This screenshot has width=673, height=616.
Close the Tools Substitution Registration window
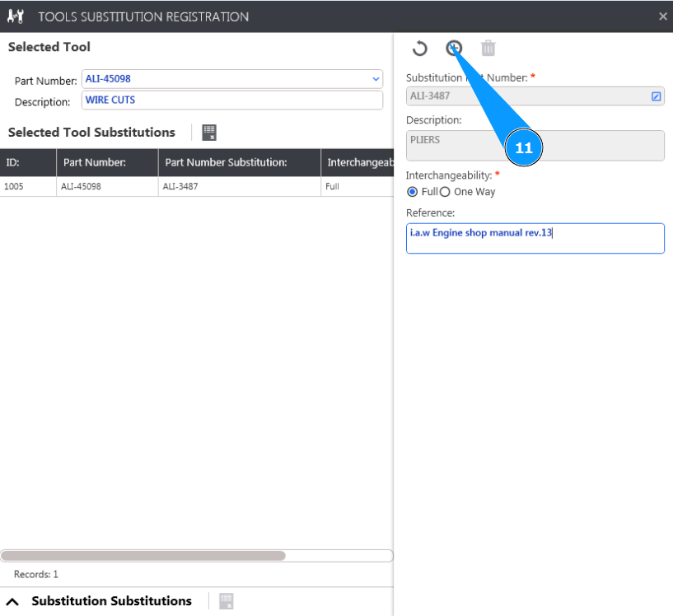[x=663, y=16]
